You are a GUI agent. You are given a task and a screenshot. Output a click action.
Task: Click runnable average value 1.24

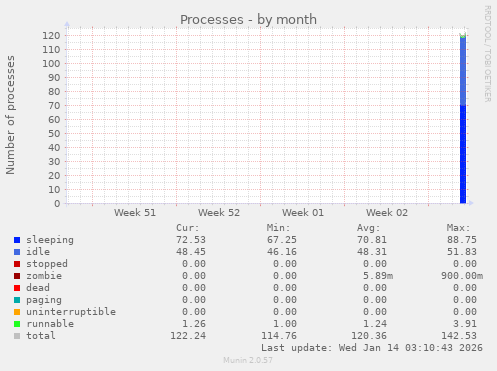[375, 324]
